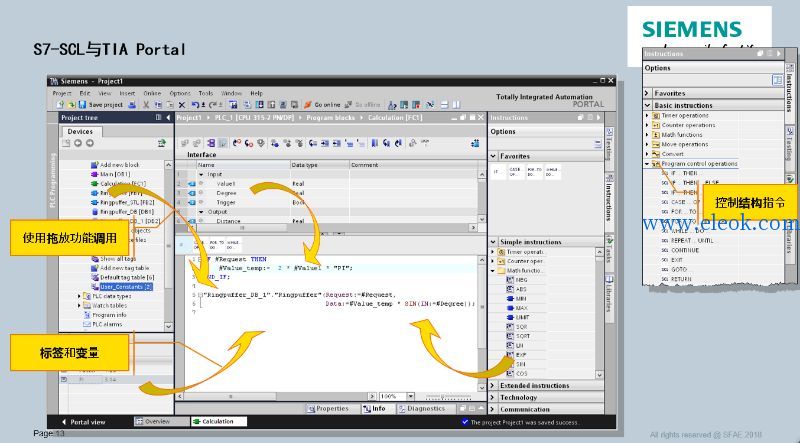This screenshot has height=443, width=800.
Task: Collapse Program control operations in floating panel
Action: [647, 164]
